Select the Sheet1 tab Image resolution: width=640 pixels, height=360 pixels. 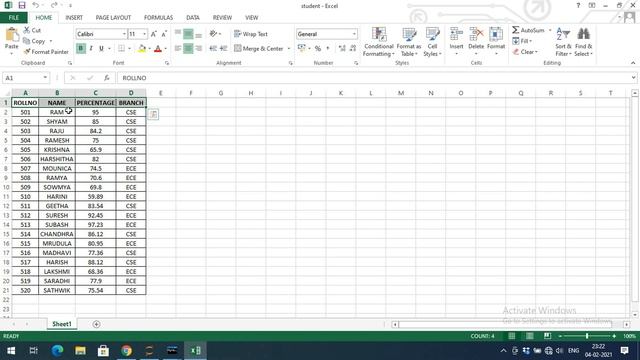(x=62, y=324)
